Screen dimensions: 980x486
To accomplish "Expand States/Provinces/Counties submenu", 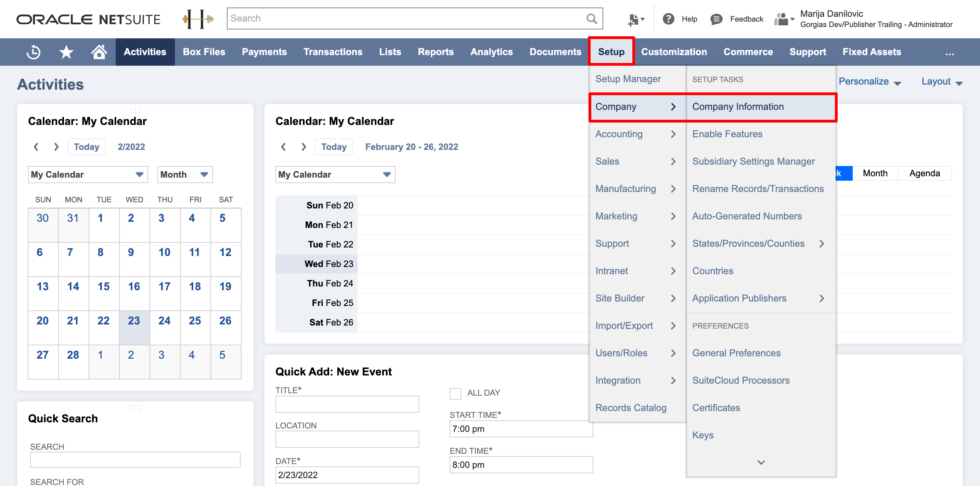I will pos(761,244).
